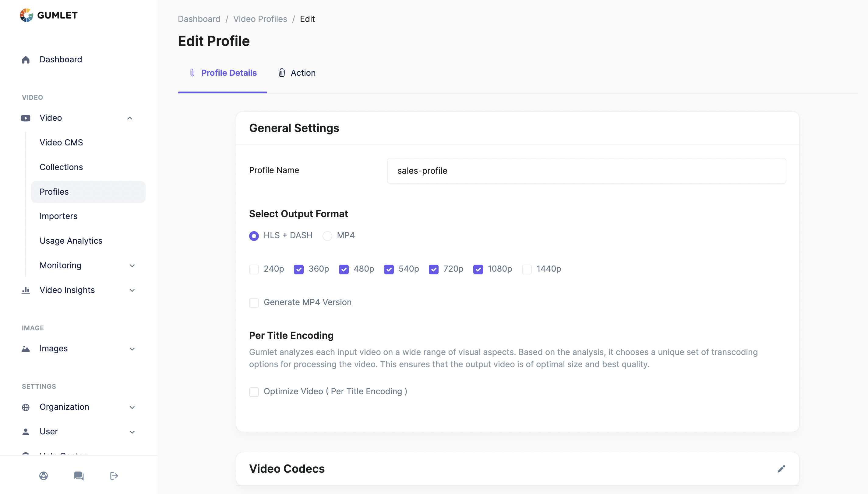Click the help lifebuoy icon in bottom bar
Image resolution: width=868 pixels, height=494 pixels.
click(44, 476)
